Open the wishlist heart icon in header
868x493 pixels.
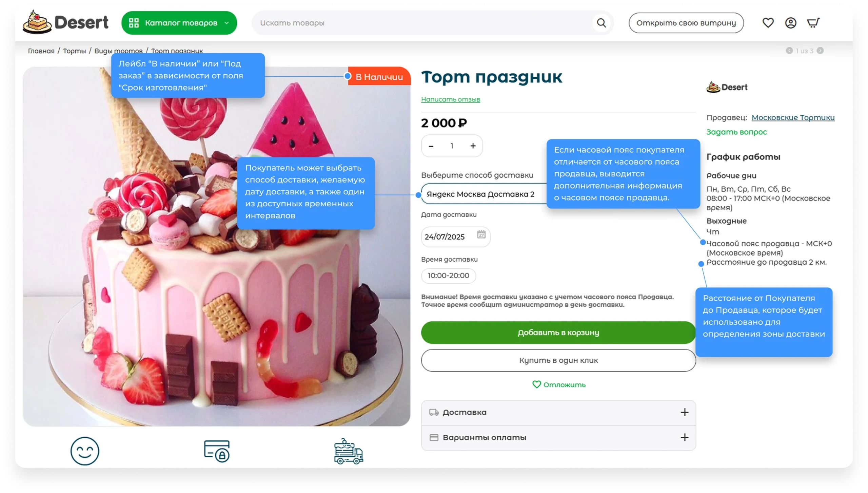768,23
